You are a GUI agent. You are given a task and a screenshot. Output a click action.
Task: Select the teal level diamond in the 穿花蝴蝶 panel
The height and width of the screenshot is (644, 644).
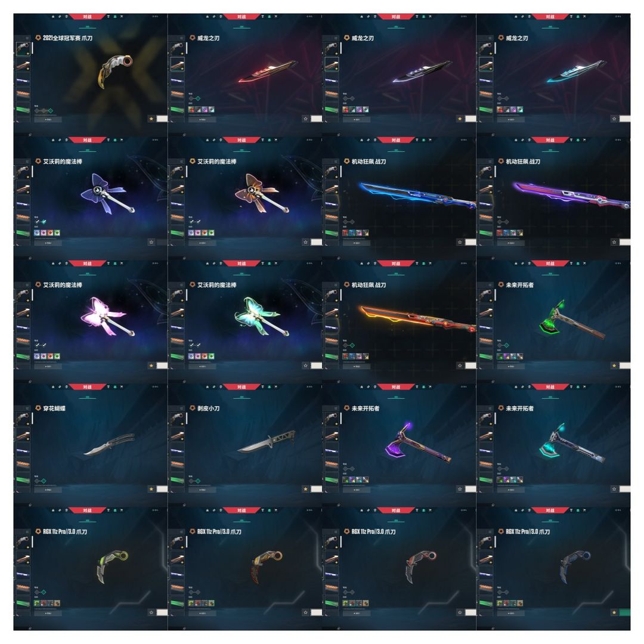[x=44, y=481]
